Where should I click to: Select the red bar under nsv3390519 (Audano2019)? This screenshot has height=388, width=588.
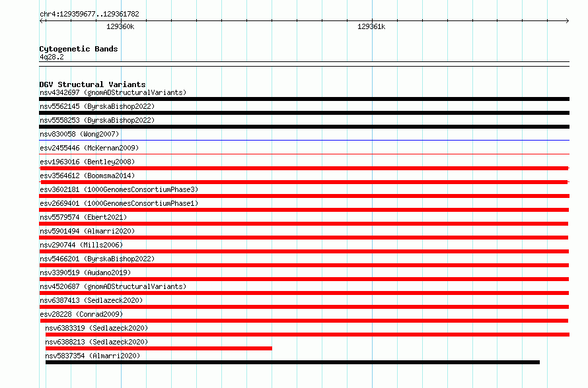[x=304, y=279]
